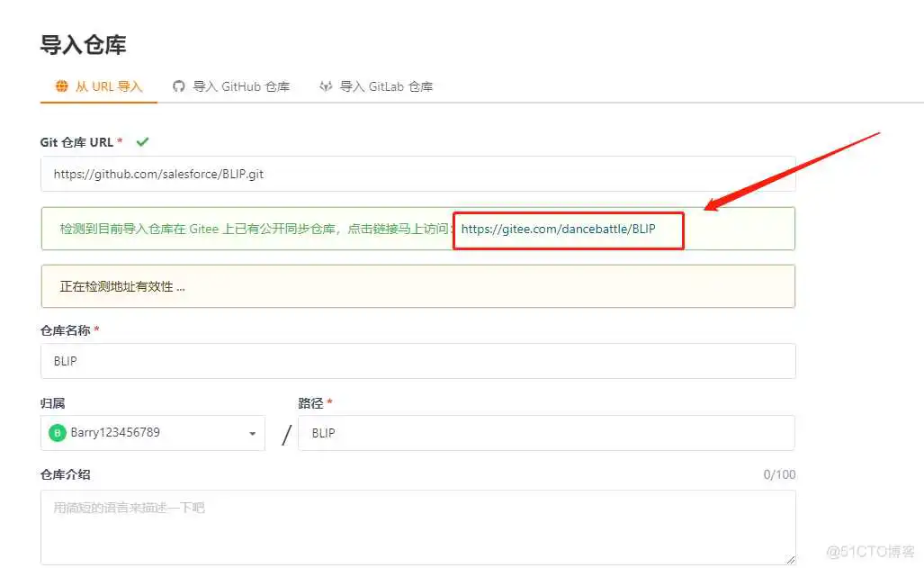Click the red asterisk next to 仓库名称

point(98,330)
